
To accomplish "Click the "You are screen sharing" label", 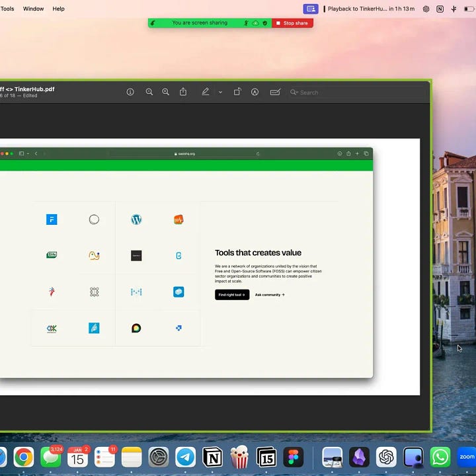I will (200, 22).
